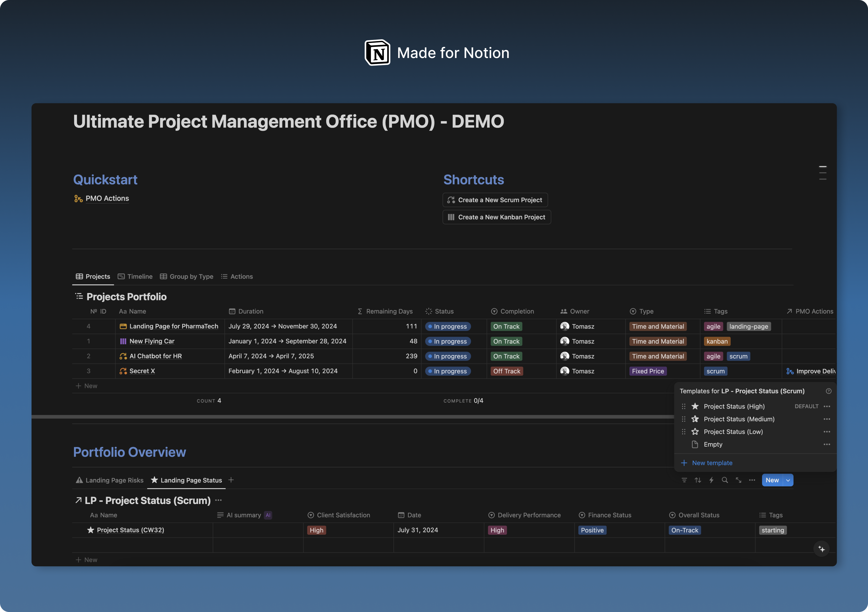Click Landing Page for PharmaTech page icon

coord(123,326)
